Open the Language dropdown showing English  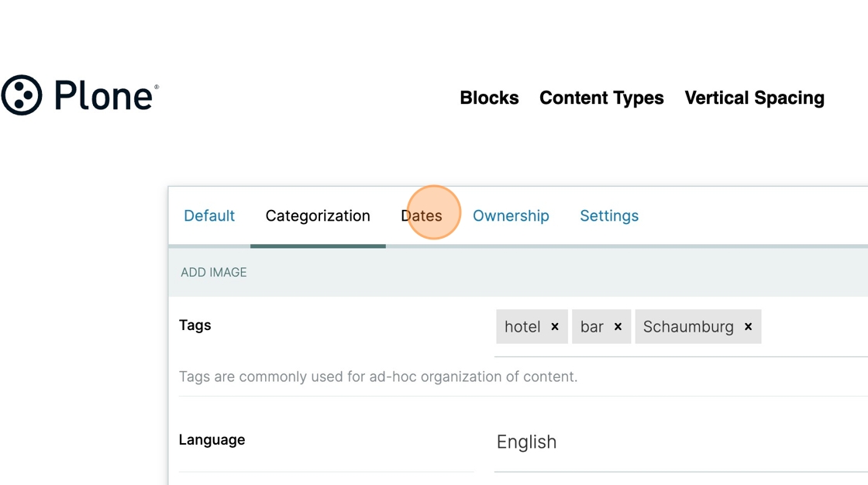pos(681,442)
